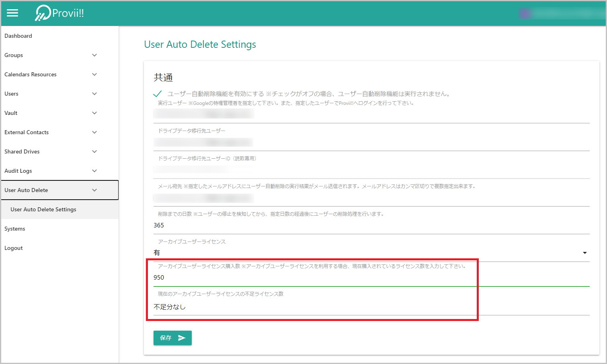This screenshot has height=364, width=607.
Task: Expand Shared Drives chevron
Action: pyautogui.click(x=94, y=151)
